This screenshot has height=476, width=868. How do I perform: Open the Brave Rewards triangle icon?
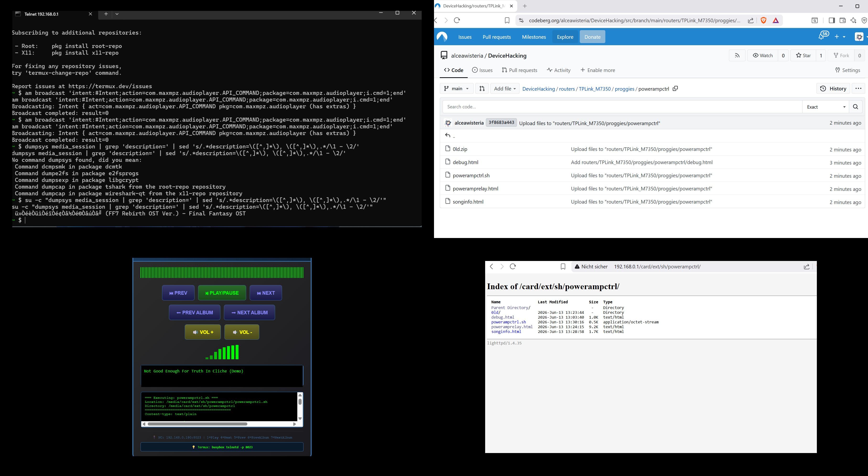click(x=776, y=21)
